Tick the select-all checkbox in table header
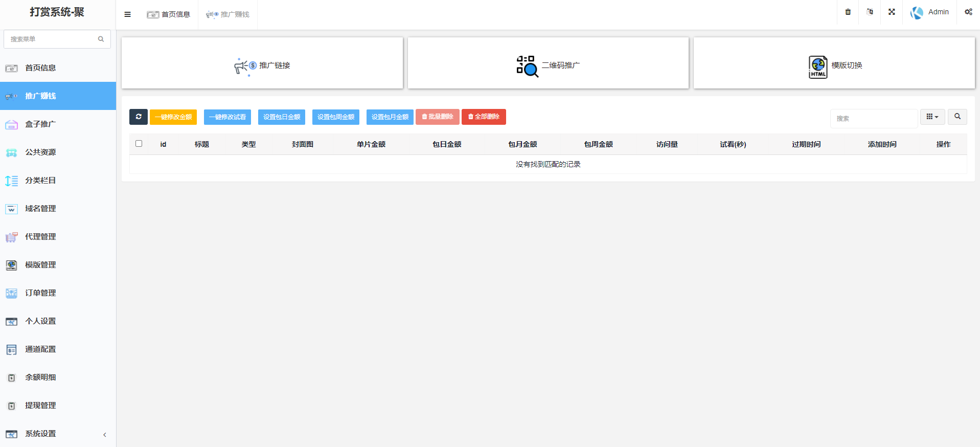The height and width of the screenshot is (447, 980). point(139,144)
